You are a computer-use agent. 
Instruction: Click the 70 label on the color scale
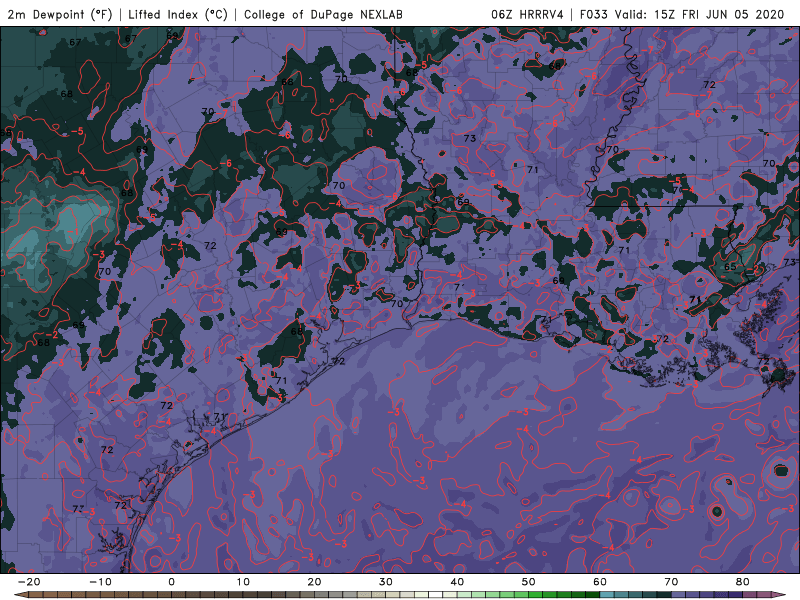tap(671, 582)
